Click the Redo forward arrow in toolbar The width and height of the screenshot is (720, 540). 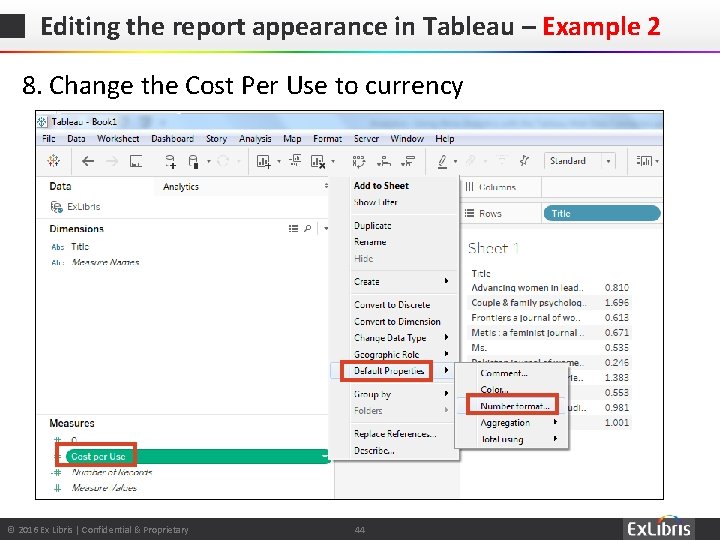(x=112, y=161)
